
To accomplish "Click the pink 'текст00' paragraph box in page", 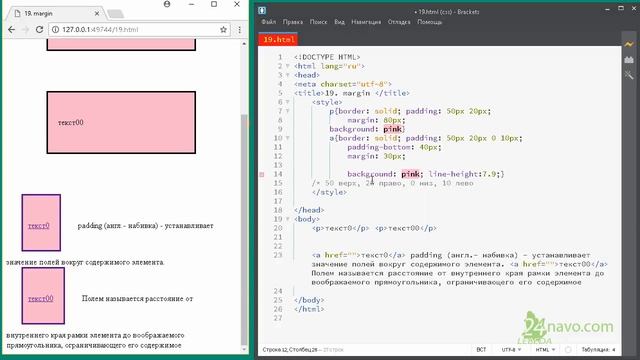I will pyautogui.click(x=121, y=122).
